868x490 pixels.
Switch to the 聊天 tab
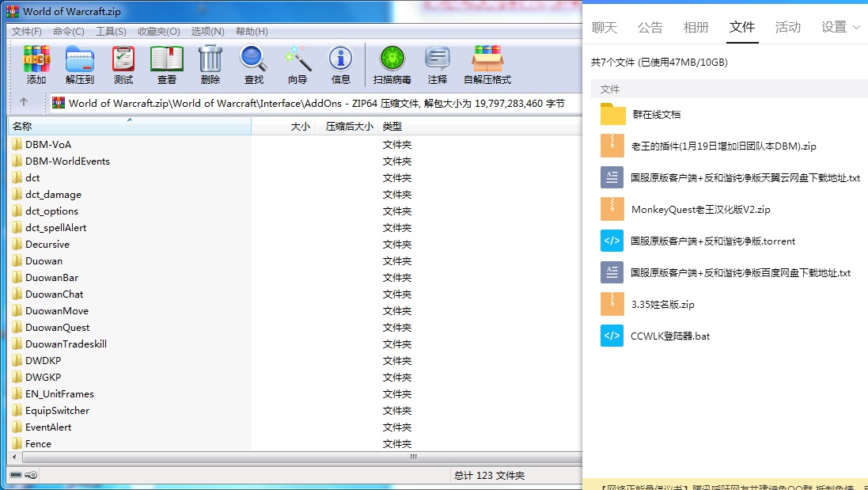605,27
